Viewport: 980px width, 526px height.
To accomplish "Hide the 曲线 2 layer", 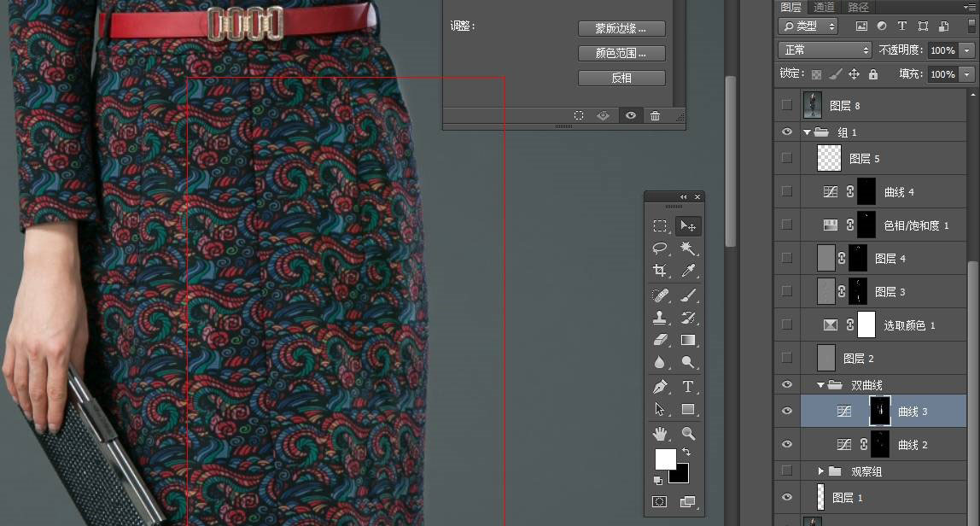I will click(x=787, y=444).
